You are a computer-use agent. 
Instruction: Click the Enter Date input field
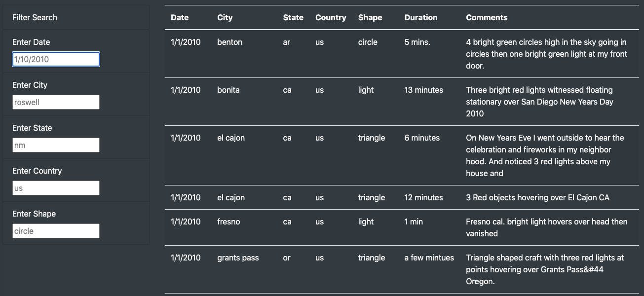click(55, 59)
